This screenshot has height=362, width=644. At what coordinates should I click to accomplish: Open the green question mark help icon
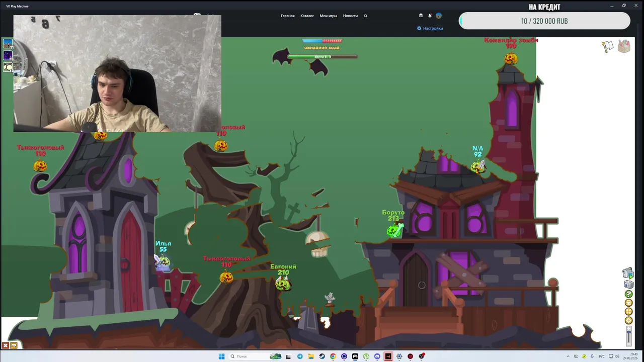click(628, 294)
